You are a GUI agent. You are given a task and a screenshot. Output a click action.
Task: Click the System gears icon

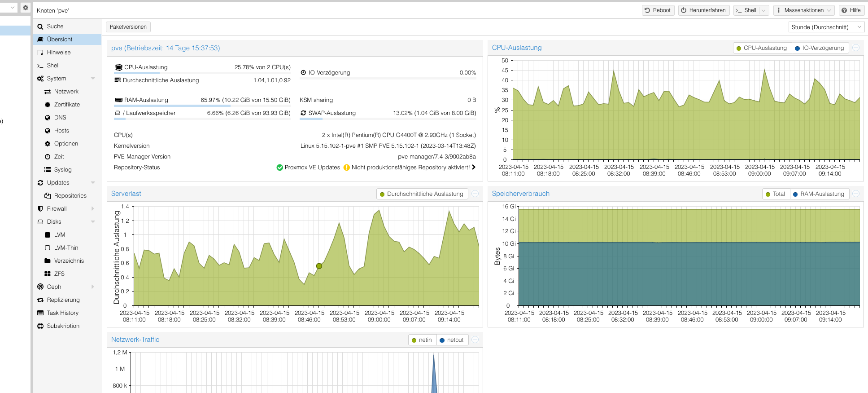(x=40, y=79)
